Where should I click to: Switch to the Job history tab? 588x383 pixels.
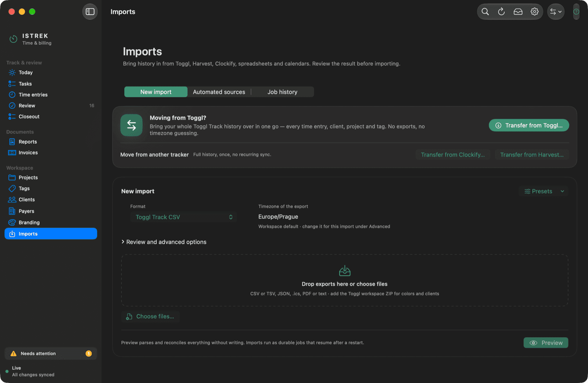pyautogui.click(x=282, y=92)
